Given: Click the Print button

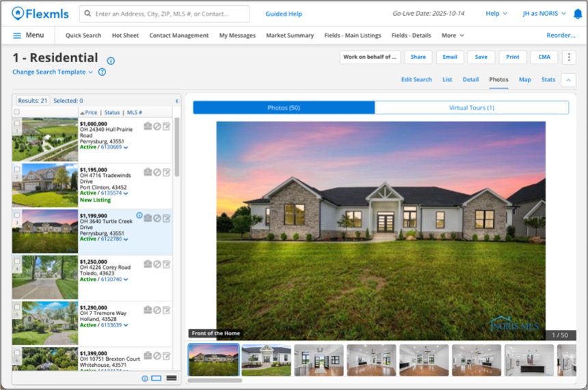Looking at the screenshot, I should coord(513,57).
